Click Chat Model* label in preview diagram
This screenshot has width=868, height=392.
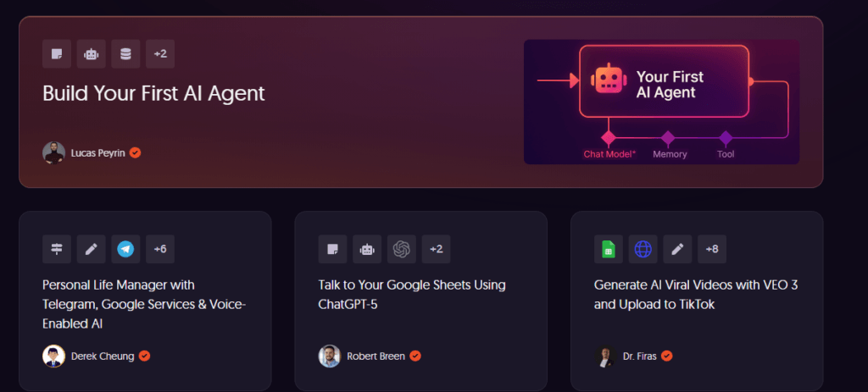click(609, 154)
